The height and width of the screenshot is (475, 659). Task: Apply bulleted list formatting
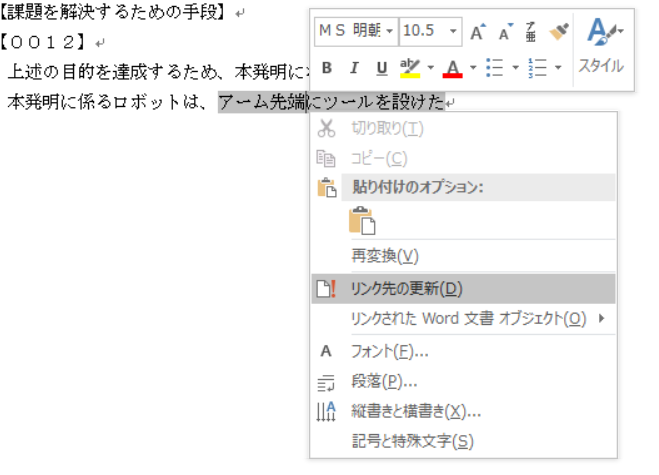tap(494, 68)
